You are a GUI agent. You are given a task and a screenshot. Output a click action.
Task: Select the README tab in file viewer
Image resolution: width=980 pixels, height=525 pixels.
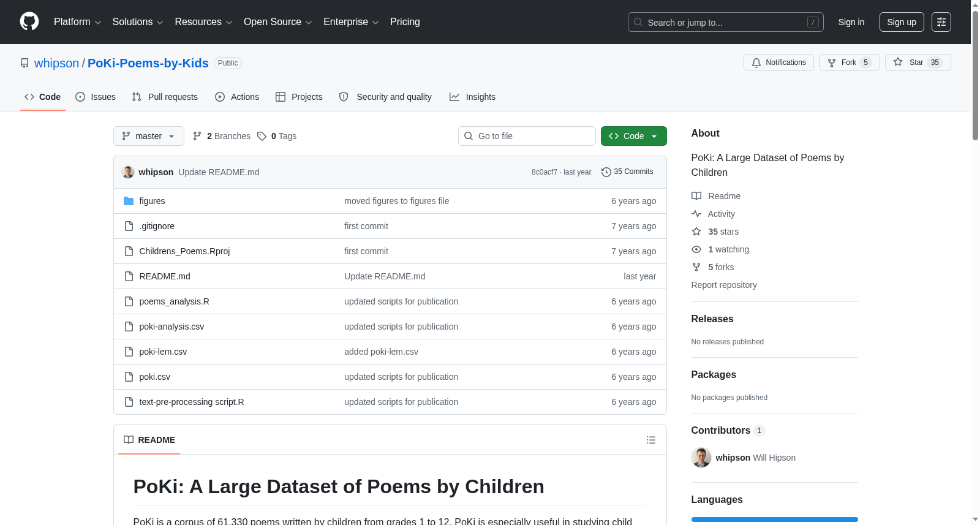149,440
